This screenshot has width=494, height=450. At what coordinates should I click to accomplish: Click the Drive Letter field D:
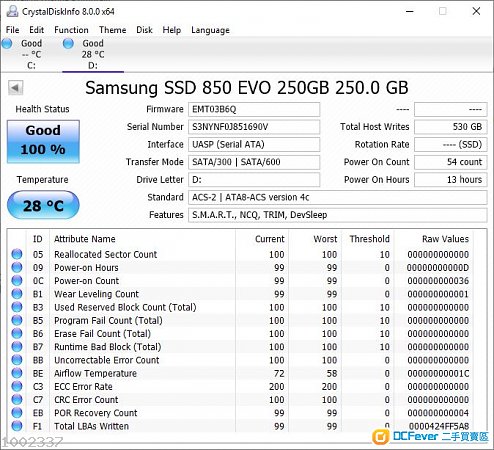click(254, 180)
